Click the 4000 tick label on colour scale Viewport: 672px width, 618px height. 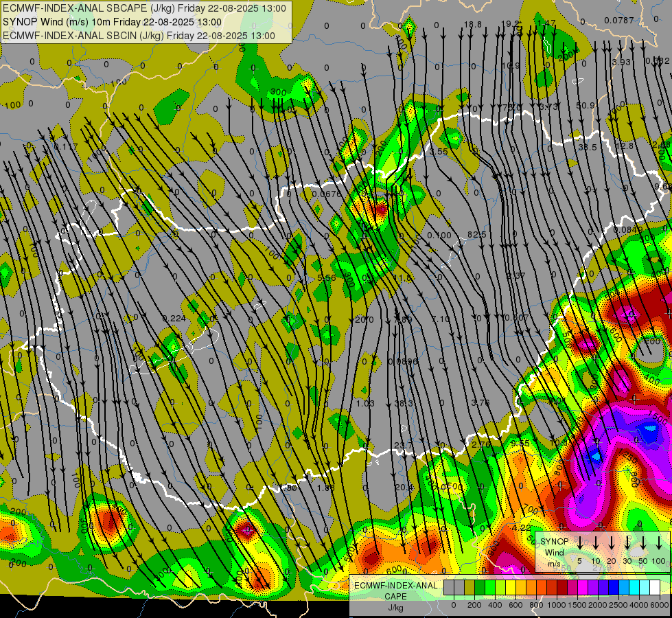640,605
